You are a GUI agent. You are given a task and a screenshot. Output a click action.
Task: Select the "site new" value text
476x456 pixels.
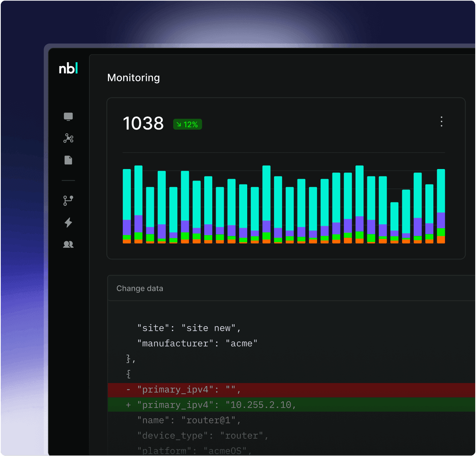[211, 328]
